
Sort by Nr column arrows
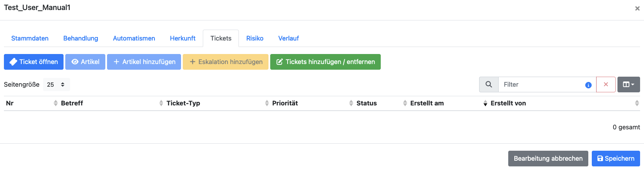click(55, 103)
